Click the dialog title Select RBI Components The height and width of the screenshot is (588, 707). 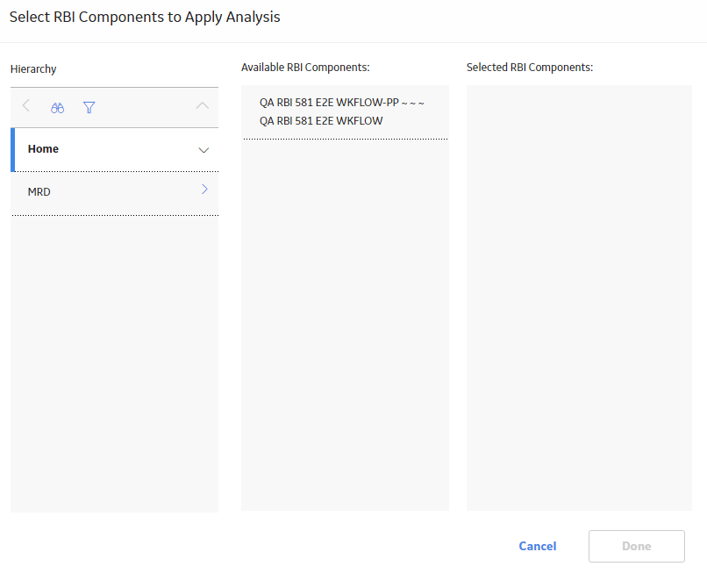coord(145,18)
